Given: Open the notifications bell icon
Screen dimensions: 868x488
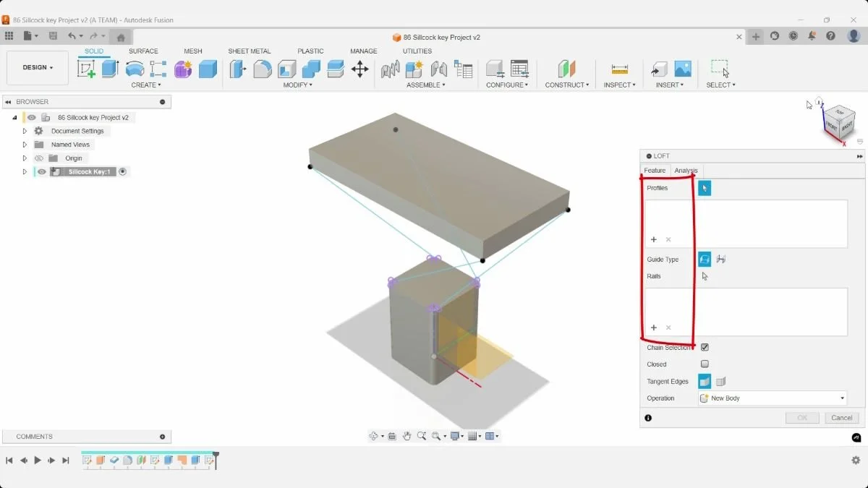Looking at the screenshot, I should point(812,36).
